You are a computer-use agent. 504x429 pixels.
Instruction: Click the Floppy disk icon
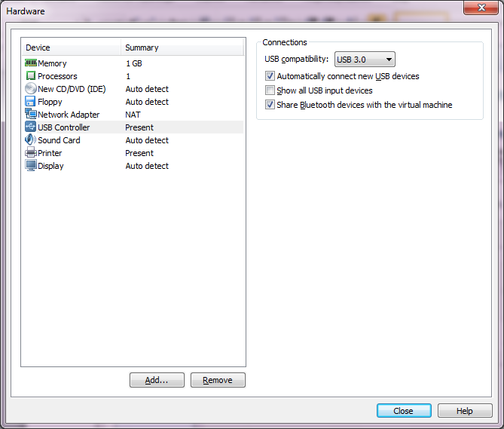click(30, 101)
